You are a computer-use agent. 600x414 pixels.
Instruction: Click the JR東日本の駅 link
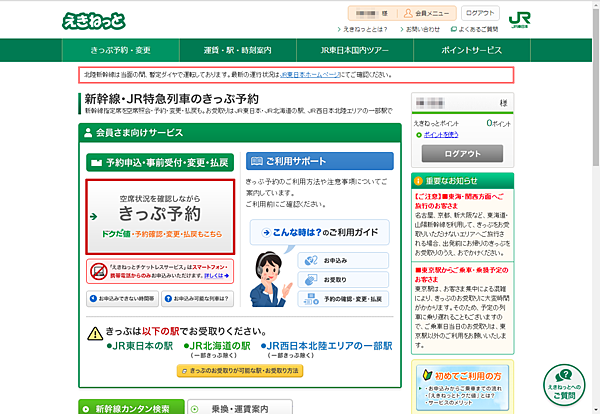[140, 346]
